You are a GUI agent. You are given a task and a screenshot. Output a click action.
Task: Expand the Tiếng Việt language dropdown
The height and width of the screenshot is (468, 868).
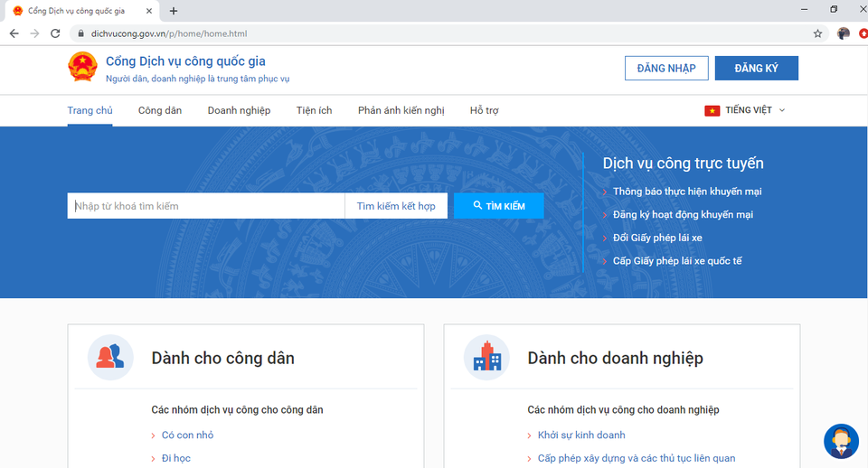click(746, 110)
